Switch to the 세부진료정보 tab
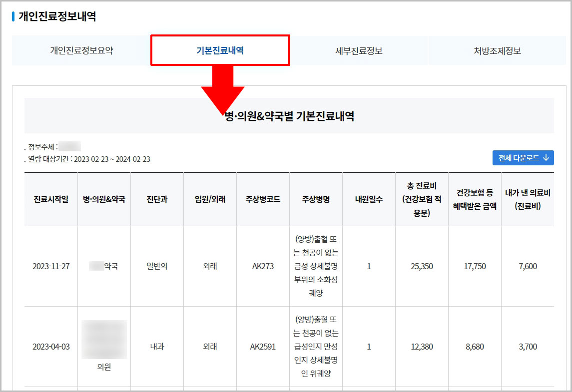This screenshot has height=392, width=572. 359,50
